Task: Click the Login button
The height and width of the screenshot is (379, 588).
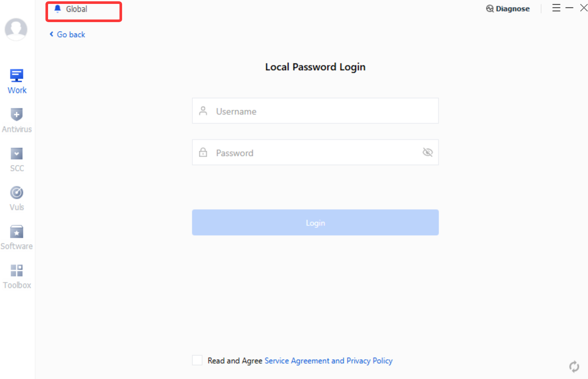Action: pyautogui.click(x=315, y=223)
